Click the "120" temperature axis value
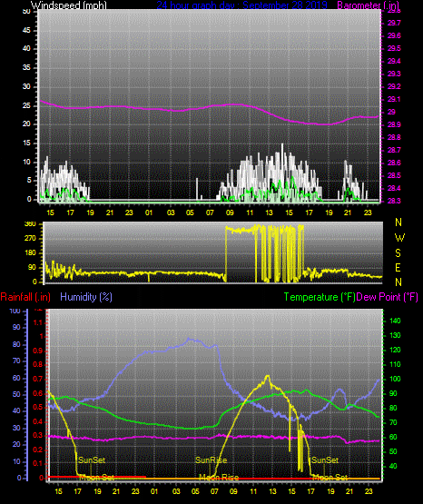Image resolution: width=423 pixels, height=504 pixels. [x=395, y=350]
